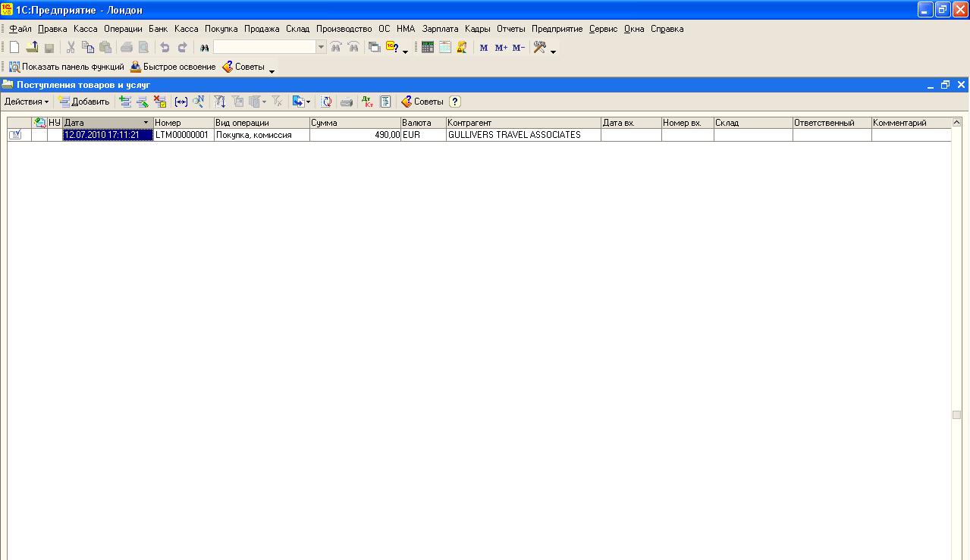Click the GULLIVERS TRAVEL ASSOCIATES cell
This screenshot has height=560, width=970.
click(523, 135)
